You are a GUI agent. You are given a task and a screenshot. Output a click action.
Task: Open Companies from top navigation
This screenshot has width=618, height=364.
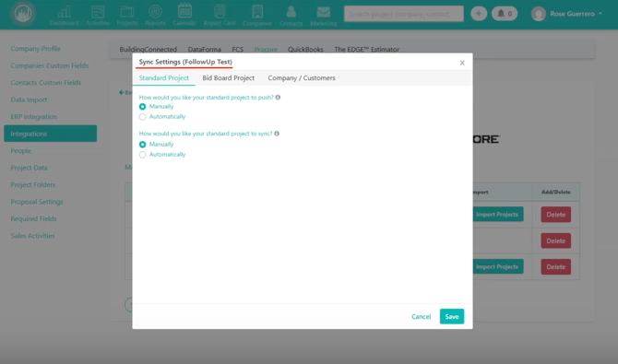(257, 15)
